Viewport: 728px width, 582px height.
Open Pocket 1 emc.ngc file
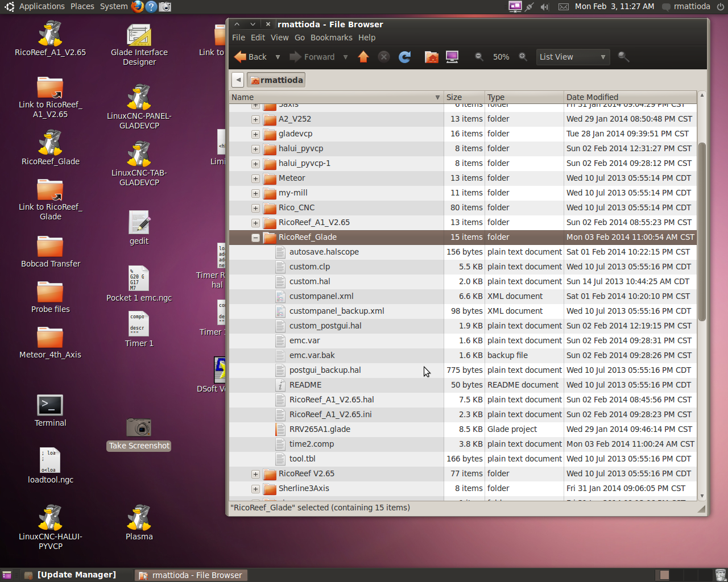point(139,284)
